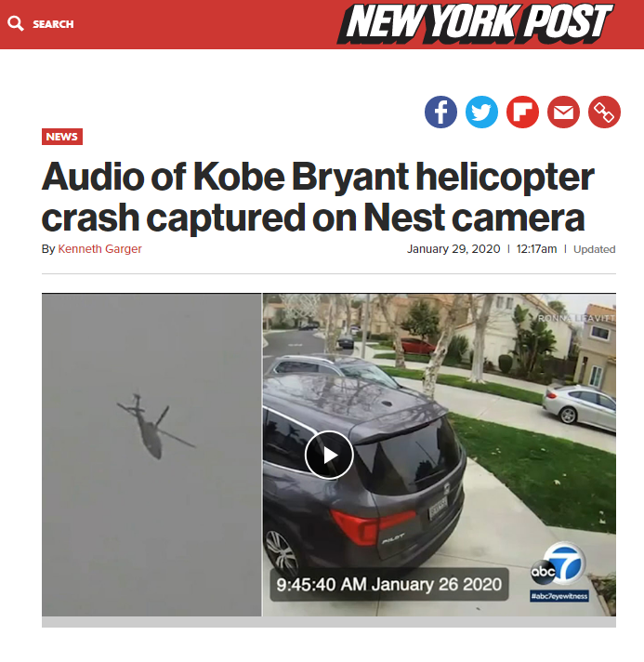Copy the article link with the chain icon
Image resolution: width=644 pixels, height=662 pixels.
[x=604, y=112]
